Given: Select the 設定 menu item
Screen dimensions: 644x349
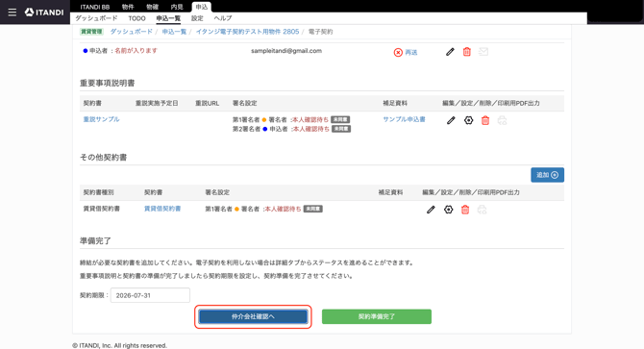Looking at the screenshot, I should click(197, 18).
